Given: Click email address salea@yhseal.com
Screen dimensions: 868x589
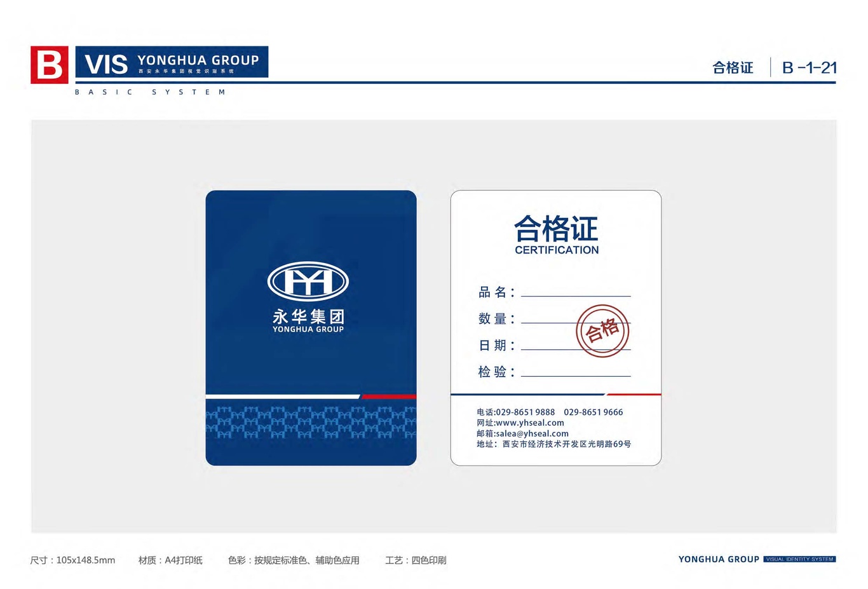Looking at the screenshot, I should [x=532, y=434].
